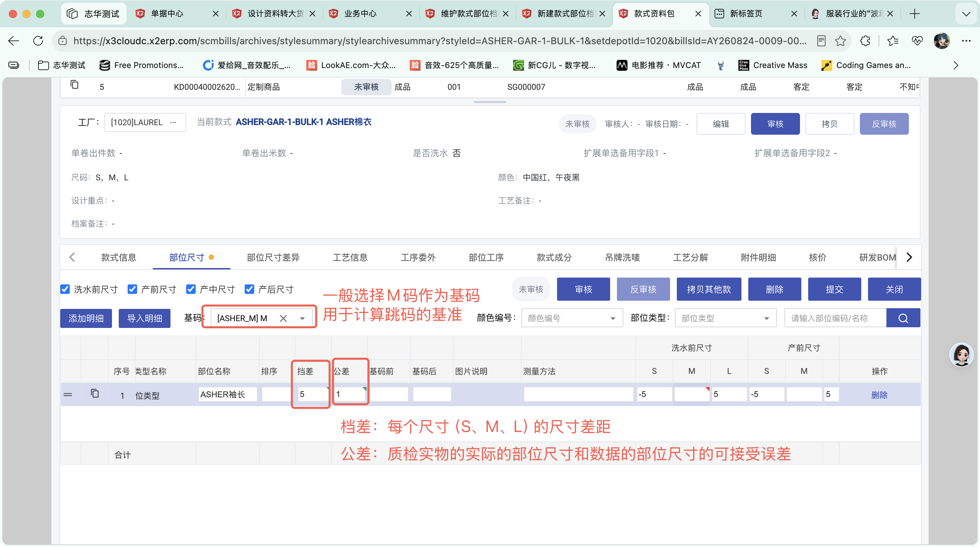Click the 添加明细 button

[x=86, y=318]
